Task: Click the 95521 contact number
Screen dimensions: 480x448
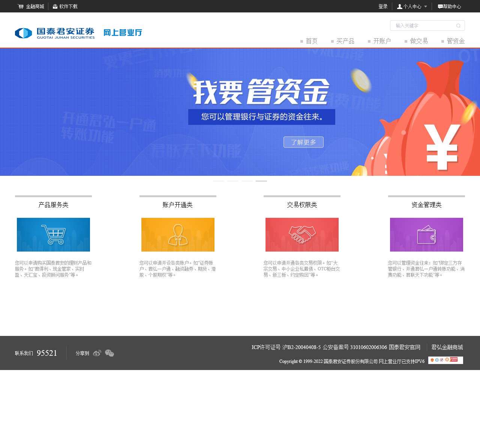Action: click(47, 353)
